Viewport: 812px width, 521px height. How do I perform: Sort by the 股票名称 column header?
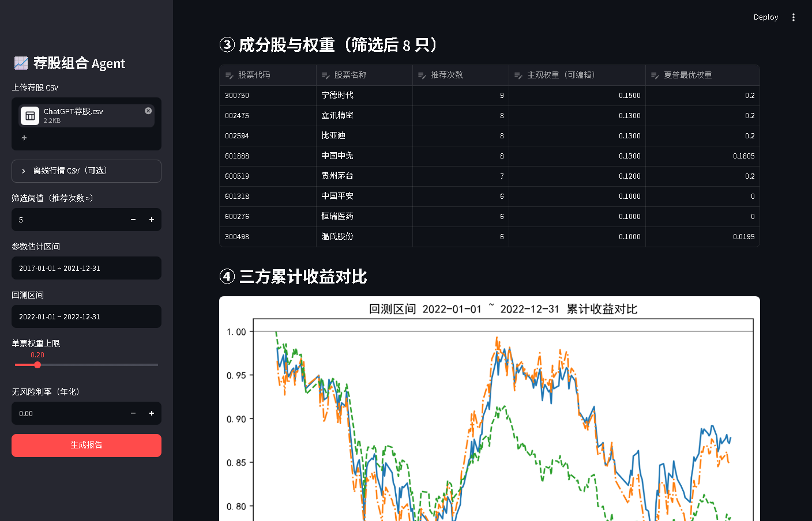[364, 75]
